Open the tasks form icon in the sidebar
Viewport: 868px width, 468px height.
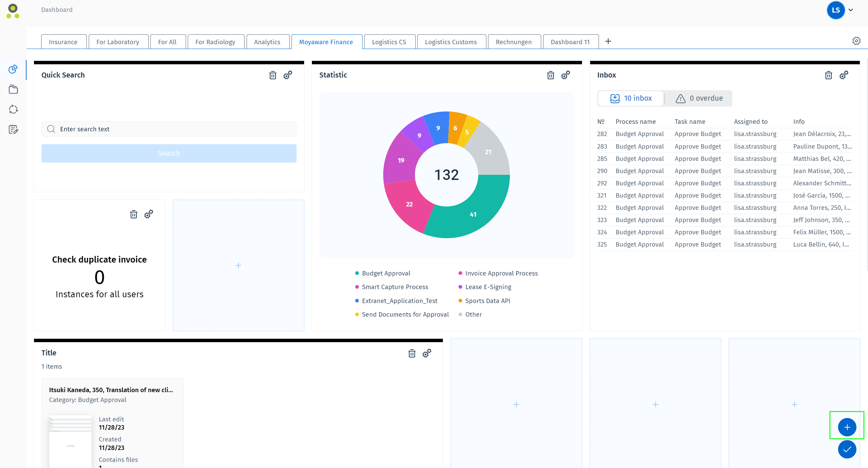point(13,130)
